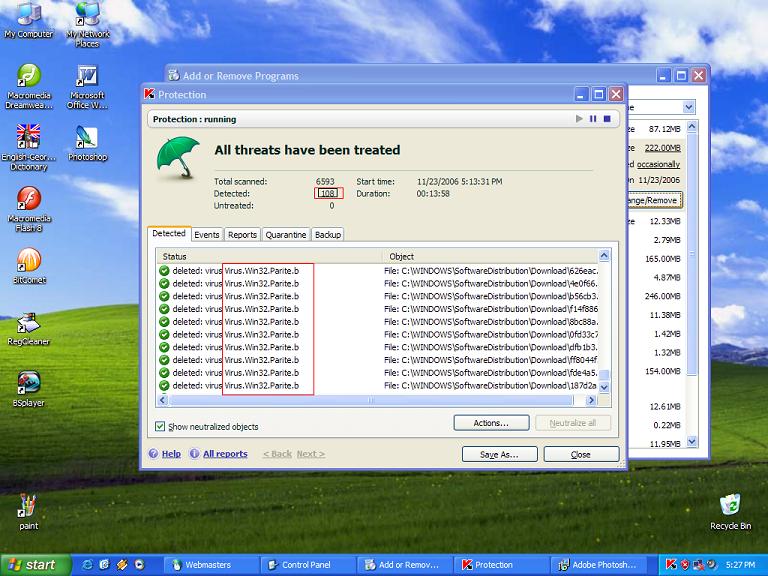768x576 pixels.
Task: Pause the running protection task
Action: (x=593, y=119)
